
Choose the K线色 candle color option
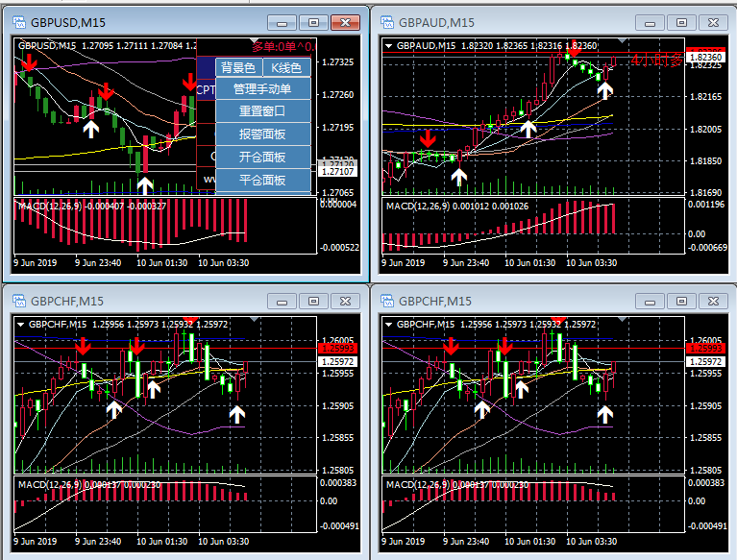point(286,67)
